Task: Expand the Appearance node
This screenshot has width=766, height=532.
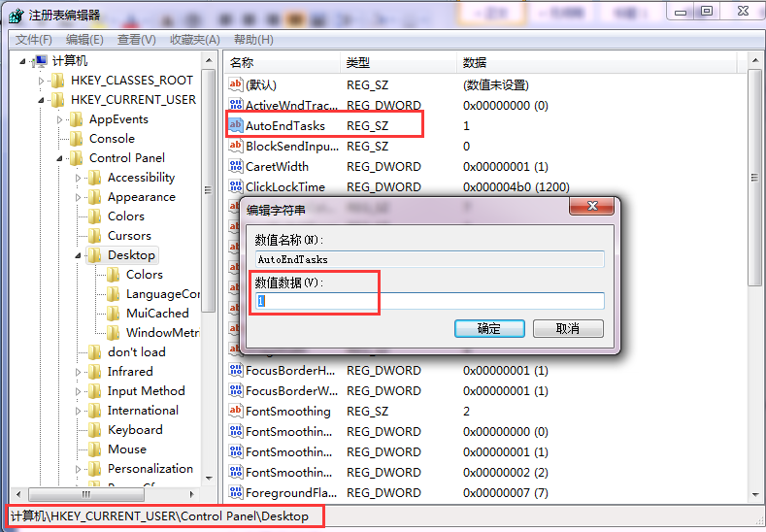Action: (x=79, y=197)
